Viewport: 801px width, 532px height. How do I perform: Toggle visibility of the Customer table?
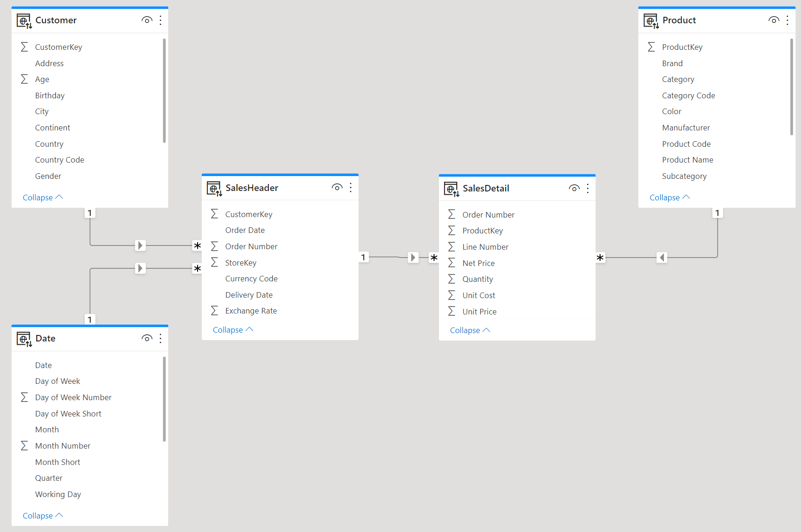pos(147,20)
